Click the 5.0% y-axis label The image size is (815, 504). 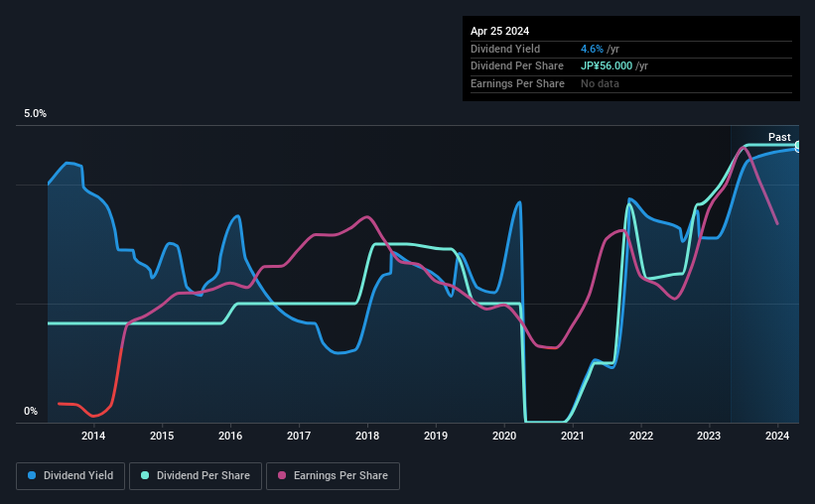point(35,113)
